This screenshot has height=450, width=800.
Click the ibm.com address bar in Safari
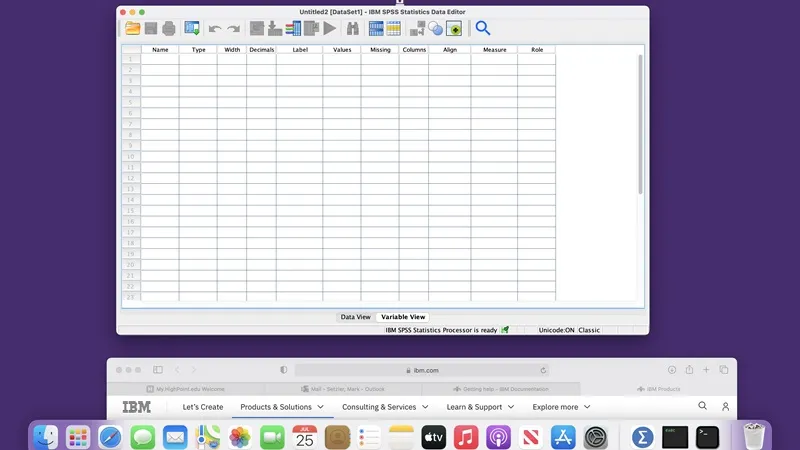point(422,370)
